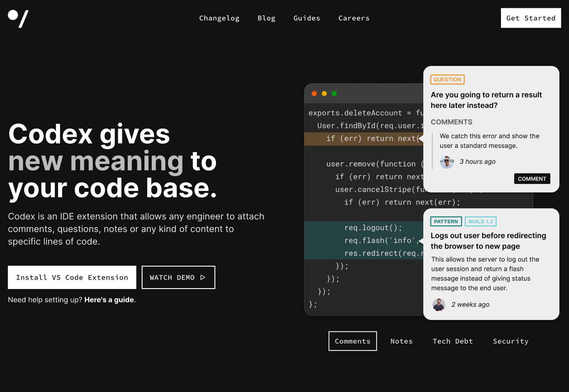Click "Logs out user before redirecting" heading
This screenshot has width=569, height=392.
488,241
